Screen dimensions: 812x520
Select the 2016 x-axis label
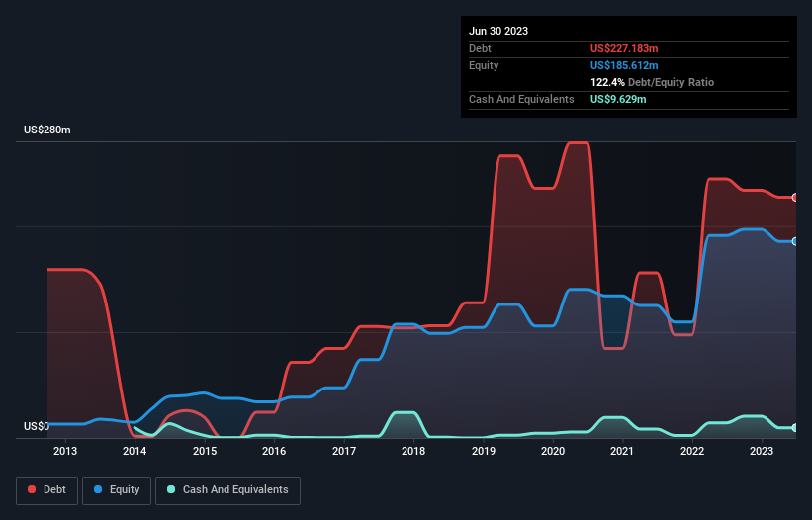click(274, 451)
